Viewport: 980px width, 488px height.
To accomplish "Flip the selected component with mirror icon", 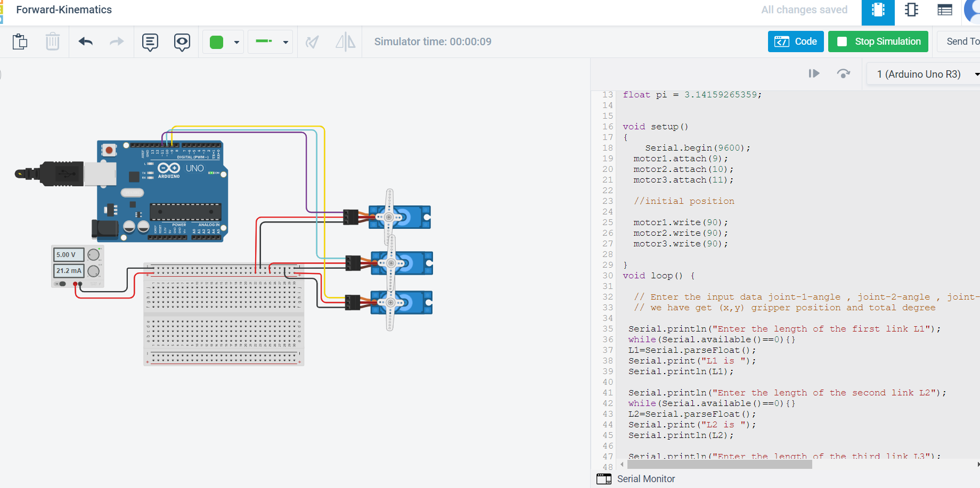I will pos(345,42).
